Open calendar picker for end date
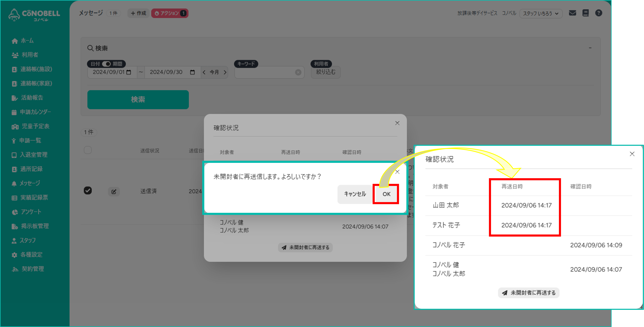Screen dimensions: 644x327 point(192,72)
